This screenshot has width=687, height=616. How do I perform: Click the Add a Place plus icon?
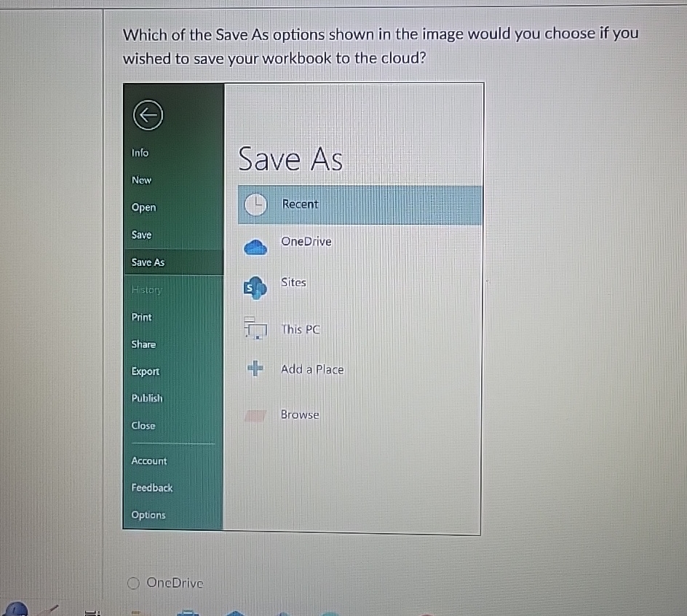click(255, 369)
